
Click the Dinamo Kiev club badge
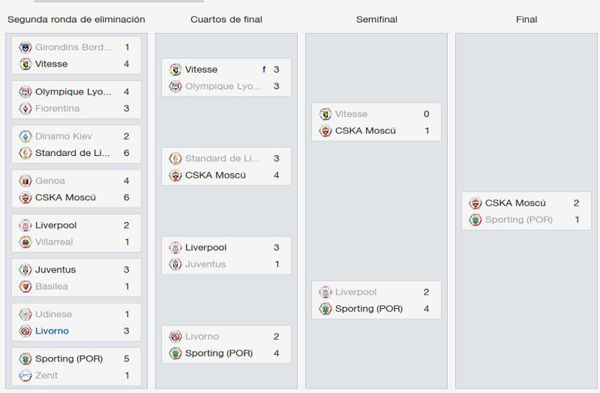click(x=25, y=136)
